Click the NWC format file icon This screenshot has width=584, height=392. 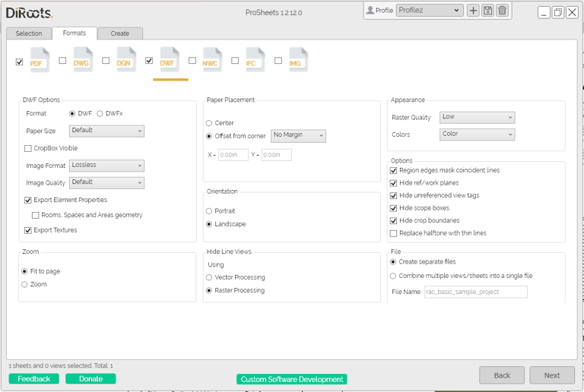(x=212, y=59)
